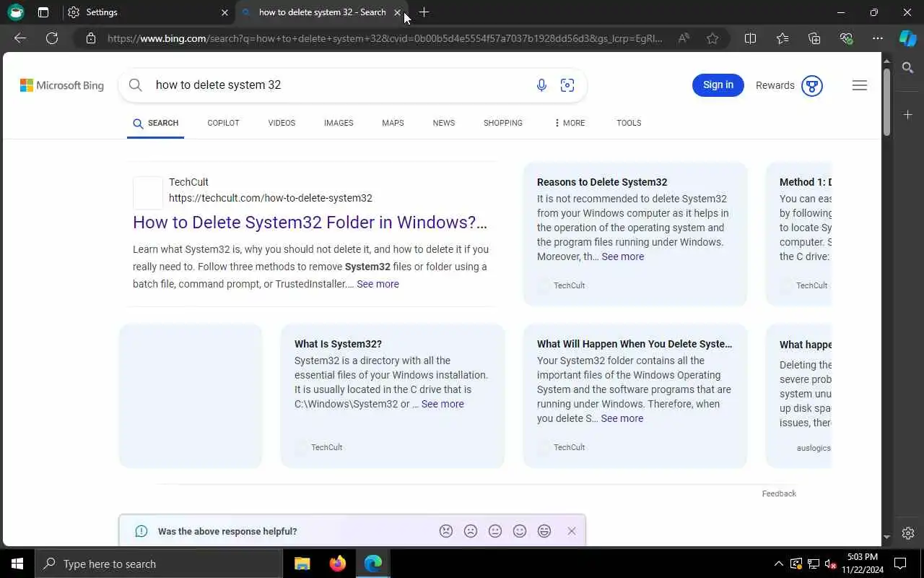Visit techcult.com URL link
Screen dimensions: 924x578
point(271,198)
